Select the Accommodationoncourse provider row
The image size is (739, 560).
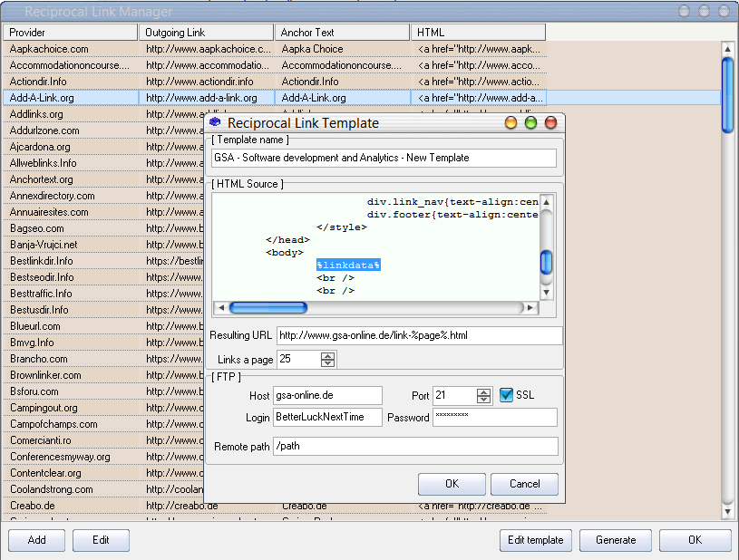71,65
